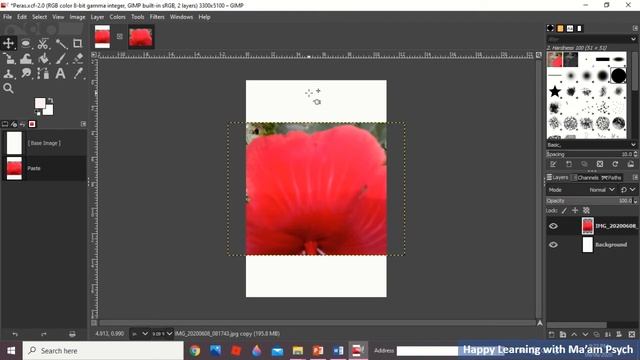Open the Device Status tab icon
640x360 pixels.
click(14, 124)
